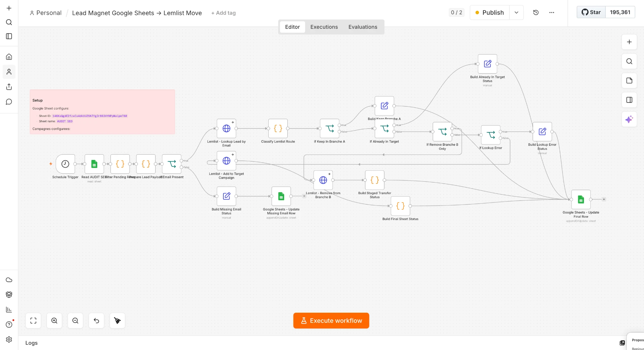
Task: Select the Lemlist - Remove from Branche B node
Action: (x=323, y=180)
